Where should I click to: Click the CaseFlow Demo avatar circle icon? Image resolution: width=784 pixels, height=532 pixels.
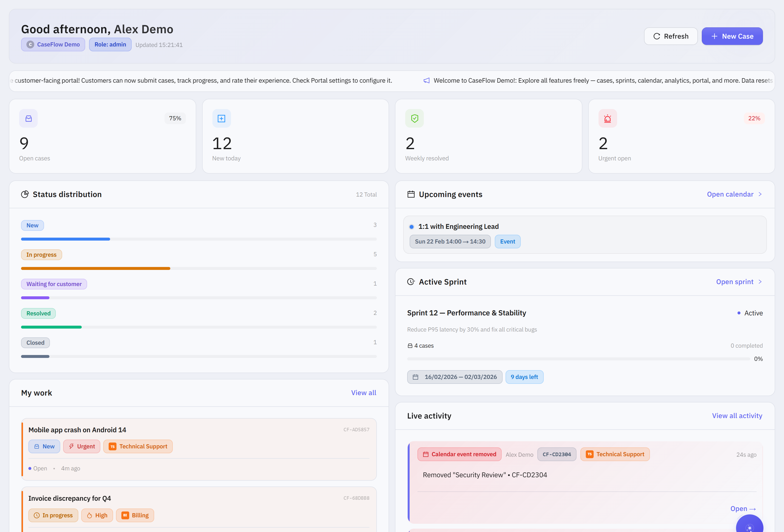point(30,44)
